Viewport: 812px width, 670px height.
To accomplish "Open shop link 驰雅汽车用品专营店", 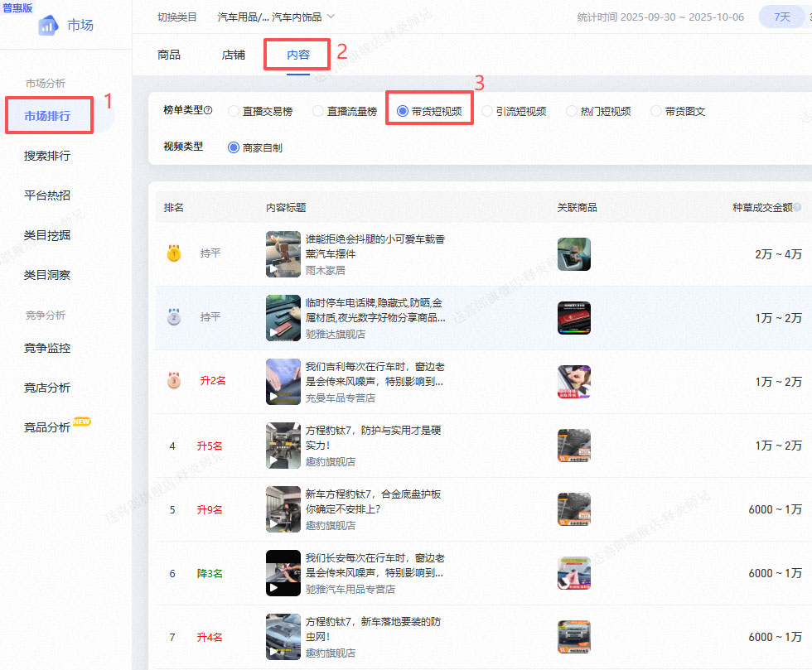I will click(x=350, y=589).
